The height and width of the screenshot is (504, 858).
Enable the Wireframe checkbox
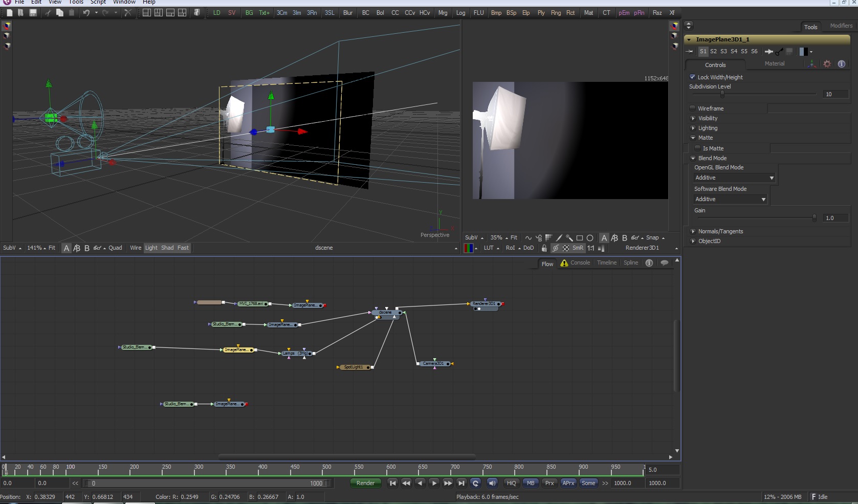[692, 108]
